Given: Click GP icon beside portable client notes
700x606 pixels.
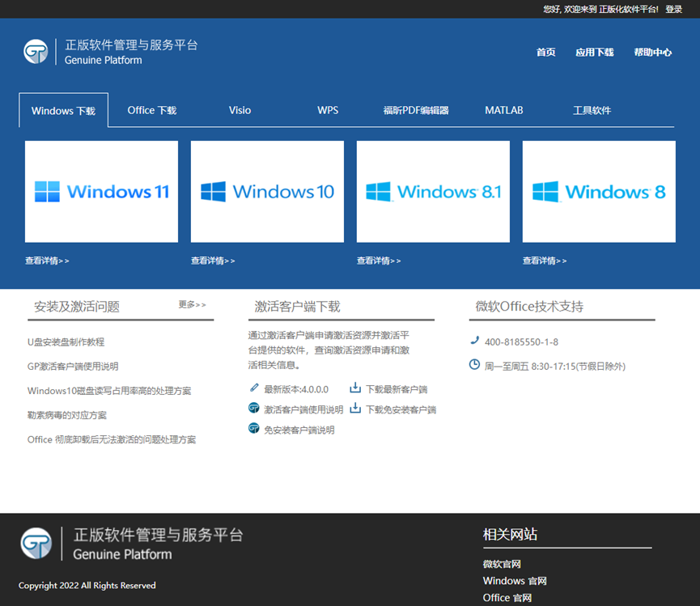Looking at the screenshot, I should (x=254, y=429).
